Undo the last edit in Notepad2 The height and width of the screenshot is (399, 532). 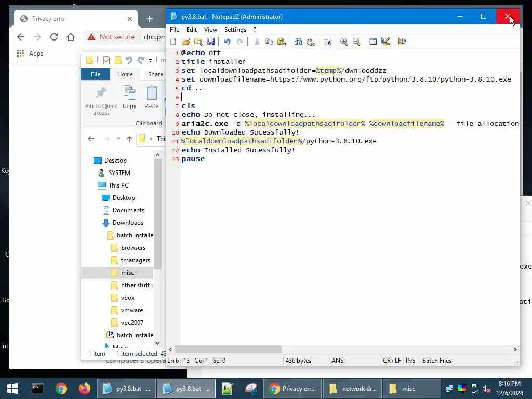[228, 42]
